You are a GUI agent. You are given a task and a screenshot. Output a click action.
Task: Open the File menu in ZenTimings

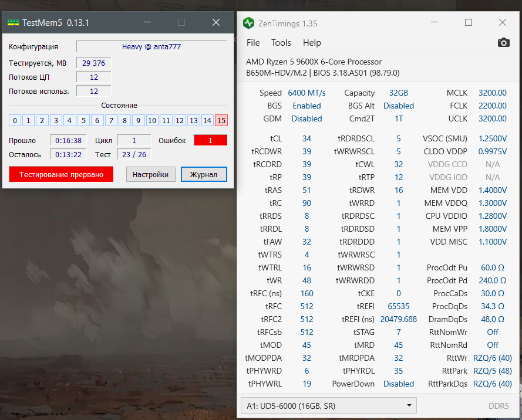(253, 43)
